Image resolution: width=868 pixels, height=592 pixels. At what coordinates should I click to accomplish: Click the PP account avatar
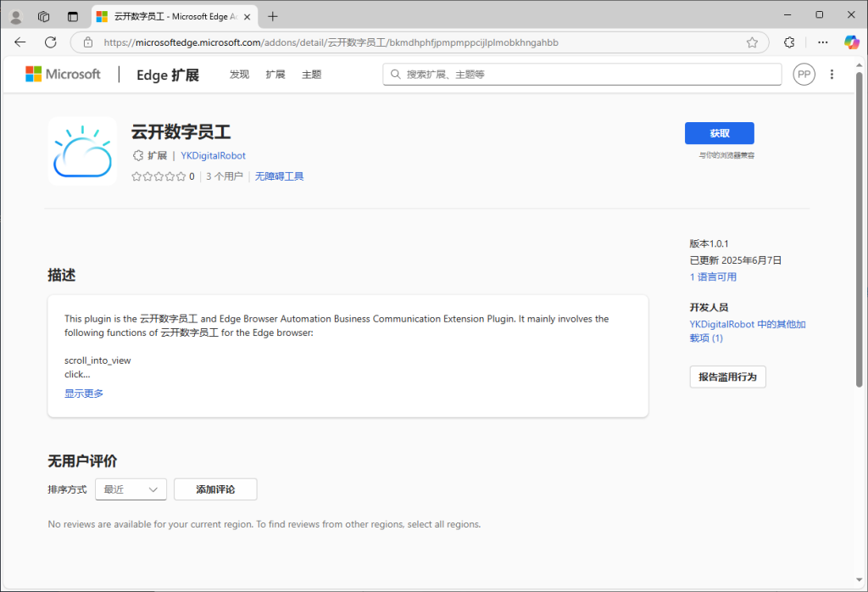point(804,74)
